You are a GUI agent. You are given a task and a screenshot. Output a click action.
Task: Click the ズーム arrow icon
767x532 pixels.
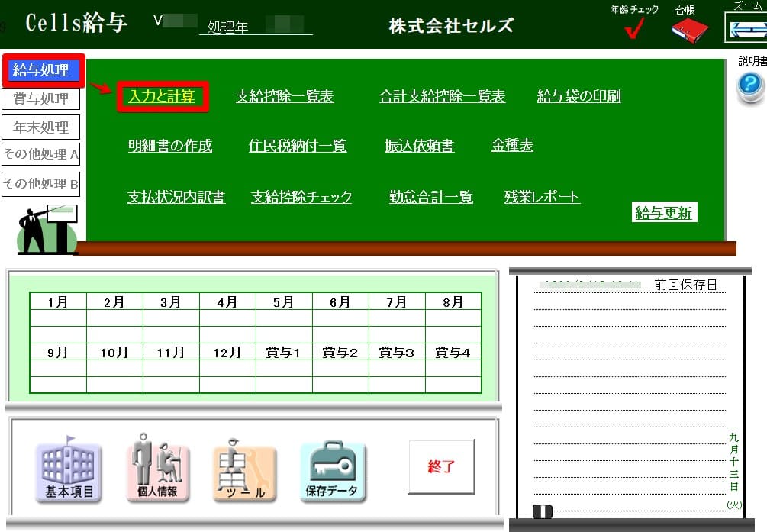coord(746,29)
